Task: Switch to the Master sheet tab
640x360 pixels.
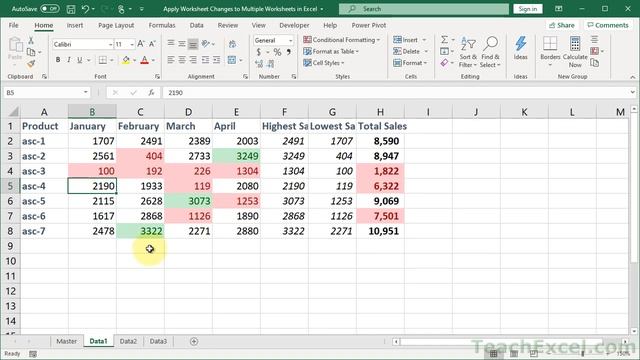Action: [67, 341]
